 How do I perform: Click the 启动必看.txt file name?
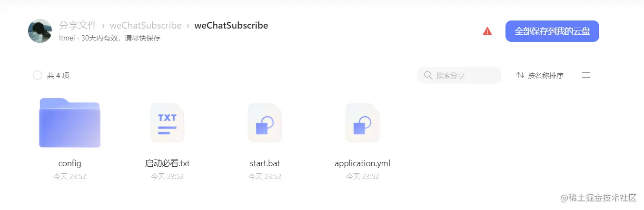(x=168, y=163)
